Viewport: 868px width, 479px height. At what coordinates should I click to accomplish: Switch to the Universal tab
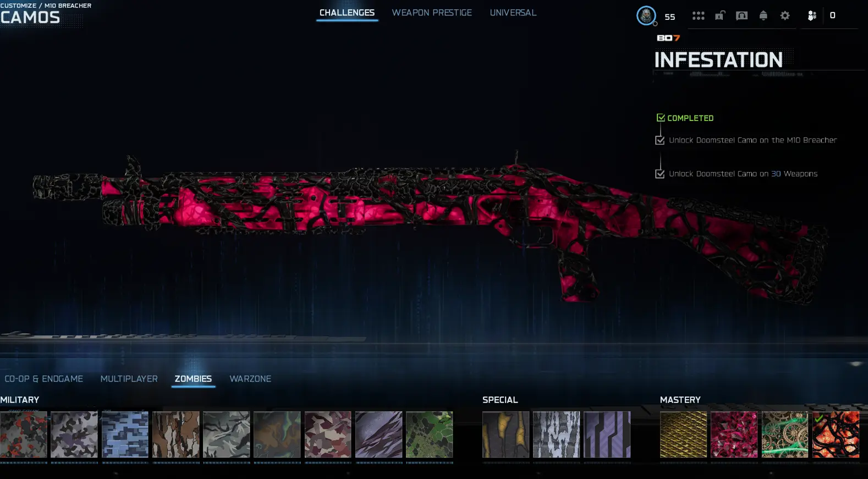tap(513, 13)
